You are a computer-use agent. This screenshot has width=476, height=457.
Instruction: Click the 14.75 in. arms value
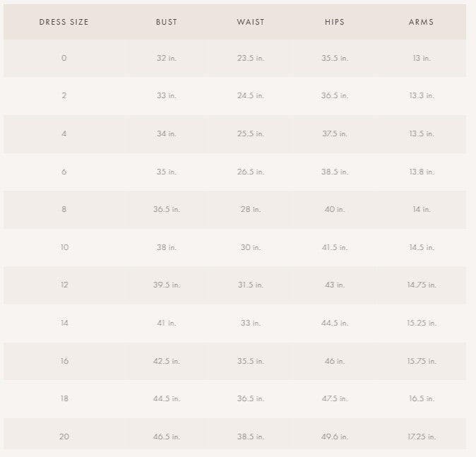[x=422, y=285]
